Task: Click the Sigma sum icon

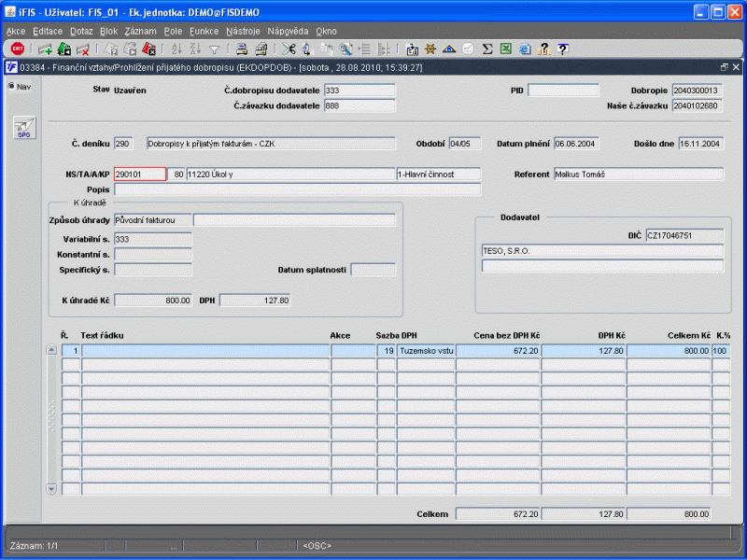Action: point(486,49)
